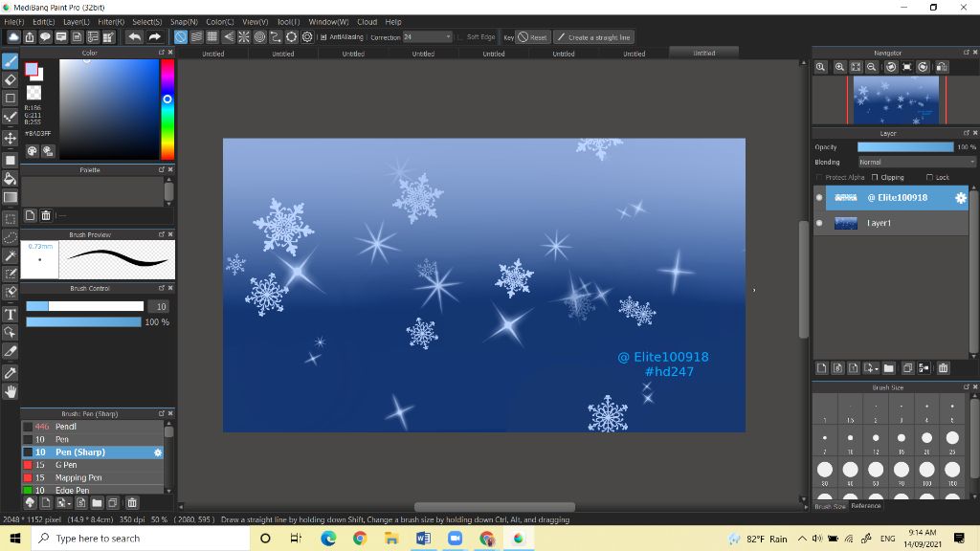
Task: Delete the selected layer with trash icon
Action: click(x=943, y=368)
